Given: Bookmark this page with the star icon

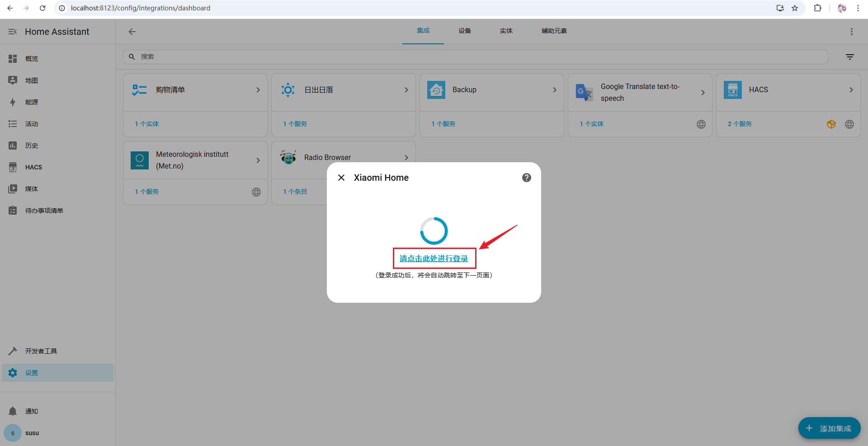Looking at the screenshot, I should point(795,8).
